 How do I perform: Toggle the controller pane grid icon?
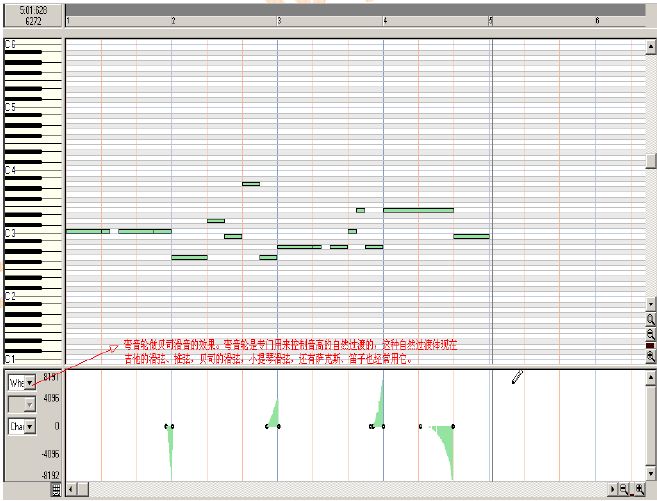56,489
